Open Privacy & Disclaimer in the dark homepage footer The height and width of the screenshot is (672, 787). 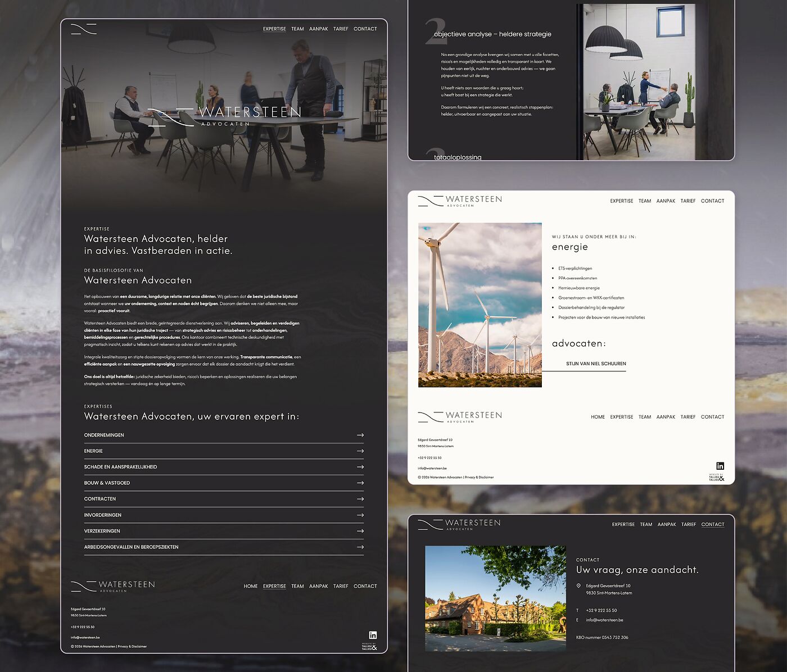pos(132,646)
